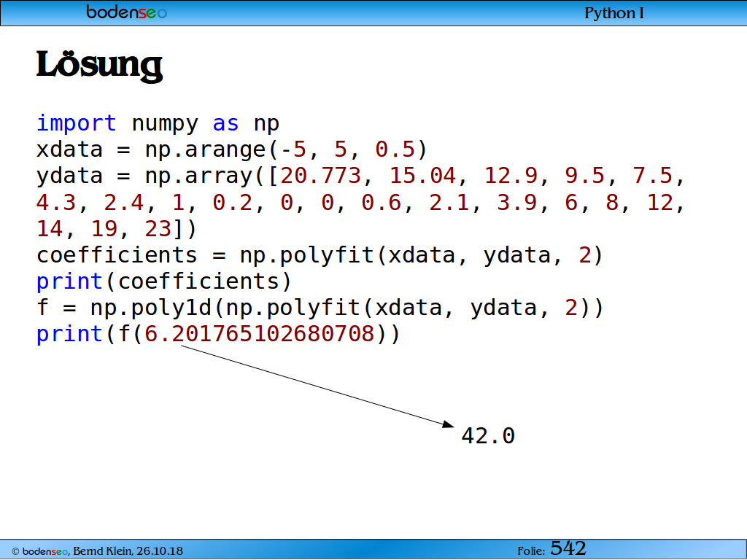
Task: Click the 'coefficients = np.polyfit' line
Action: (320, 255)
